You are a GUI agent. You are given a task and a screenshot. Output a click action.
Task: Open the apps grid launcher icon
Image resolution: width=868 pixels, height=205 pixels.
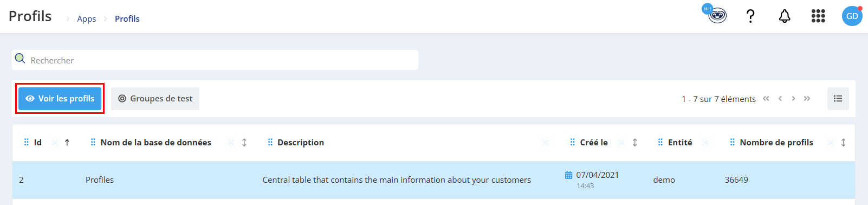818,16
